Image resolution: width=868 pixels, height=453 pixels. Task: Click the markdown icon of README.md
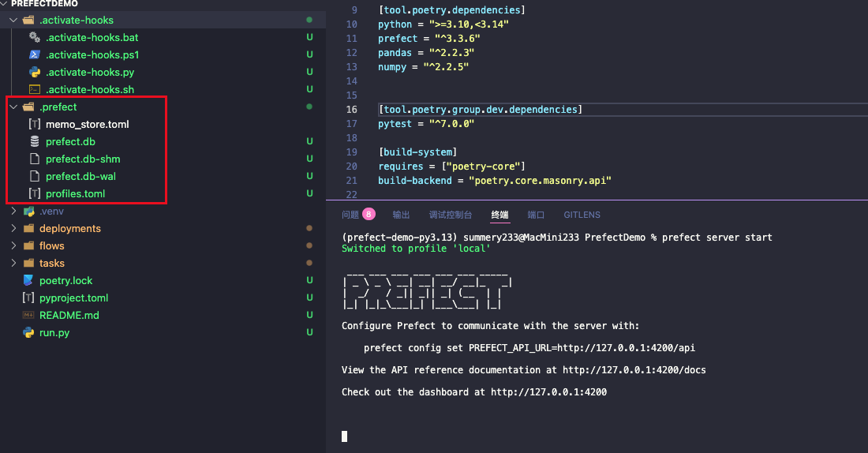pos(28,315)
